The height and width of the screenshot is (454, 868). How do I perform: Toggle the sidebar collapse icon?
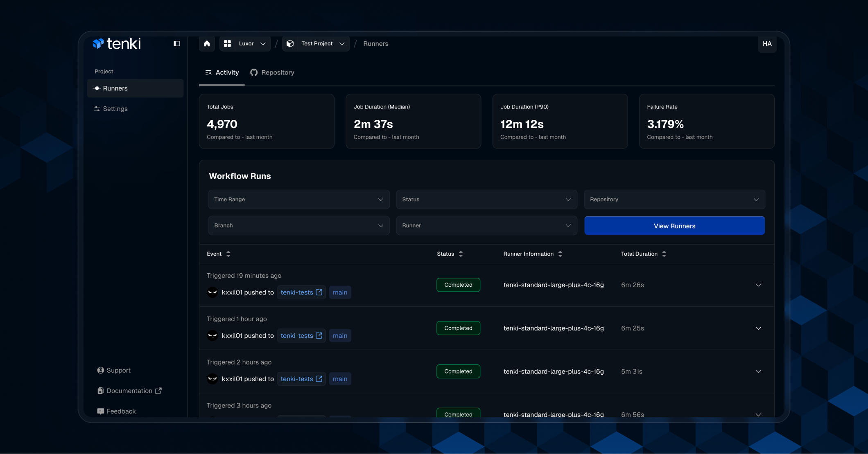click(x=177, y=43)
